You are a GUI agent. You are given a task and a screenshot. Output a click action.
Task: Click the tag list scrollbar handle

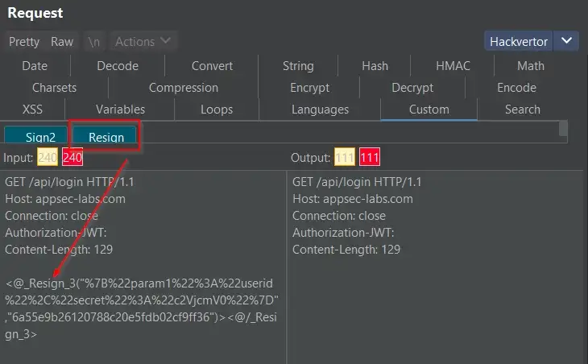point(563,129)
